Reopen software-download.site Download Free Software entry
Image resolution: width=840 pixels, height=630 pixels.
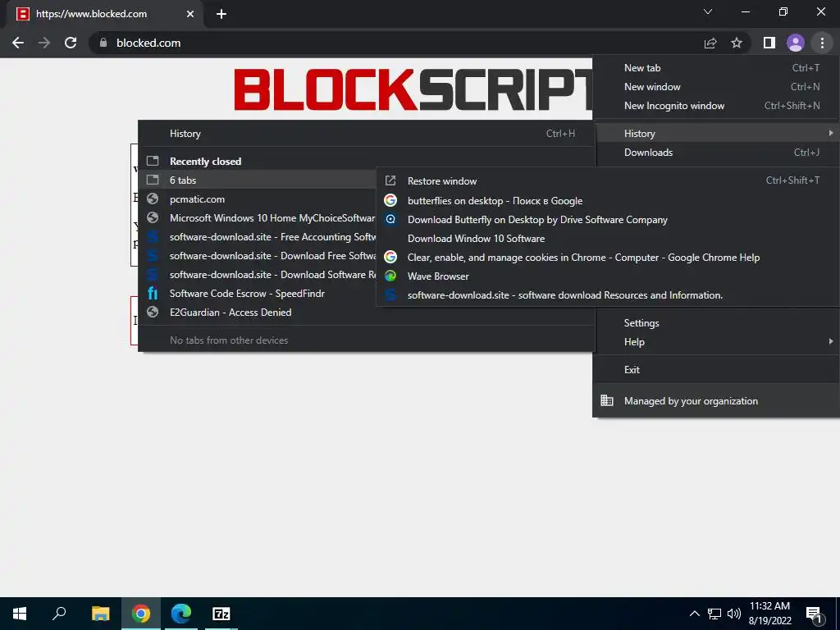tap(257, 256)
